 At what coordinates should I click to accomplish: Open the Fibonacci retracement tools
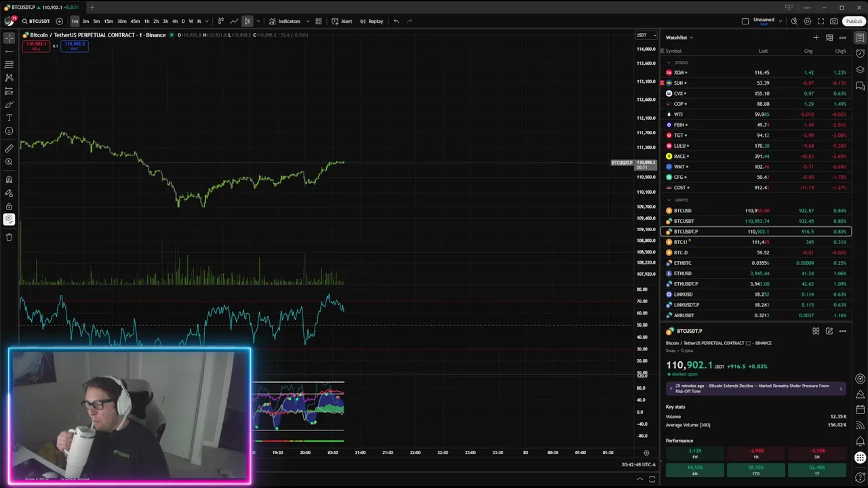pyautogui.click(x=9, y=64)
